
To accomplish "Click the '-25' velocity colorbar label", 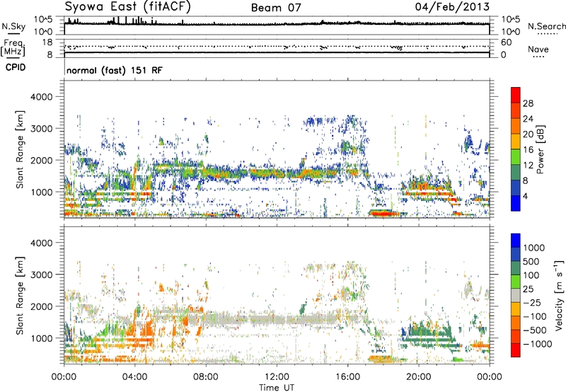I will [x=532, y=302].
